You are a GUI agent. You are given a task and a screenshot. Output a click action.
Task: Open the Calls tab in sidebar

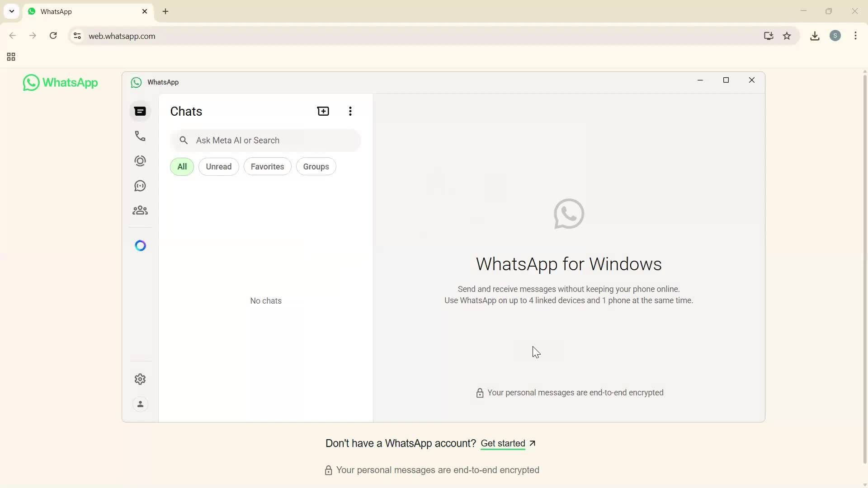[x=140, y=136]
